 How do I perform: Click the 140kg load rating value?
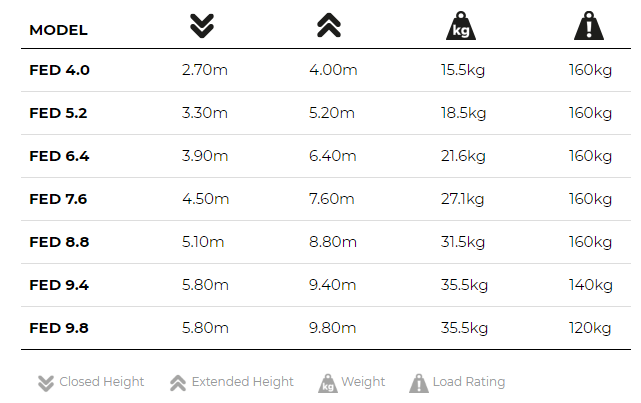tap(590, 285)
